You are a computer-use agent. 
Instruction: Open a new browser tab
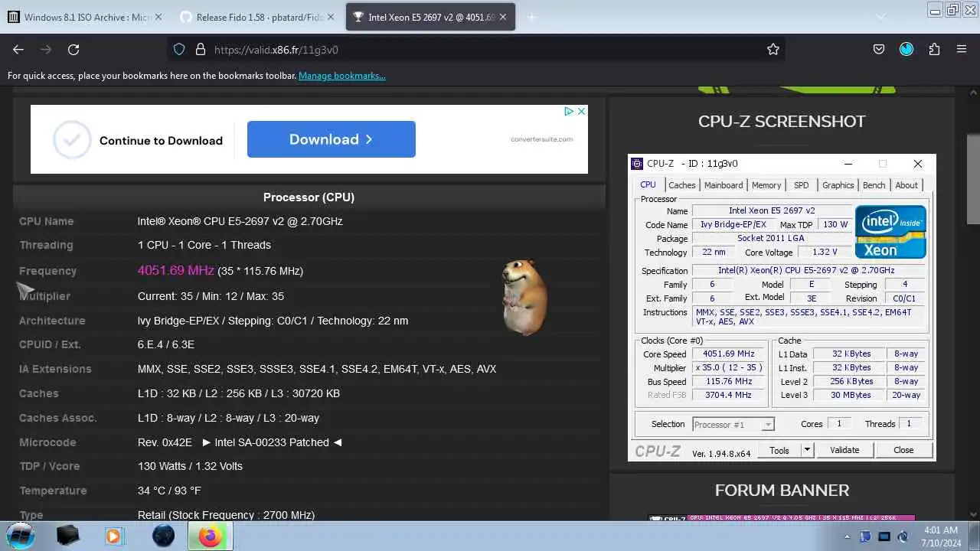(x=531, y=17)
